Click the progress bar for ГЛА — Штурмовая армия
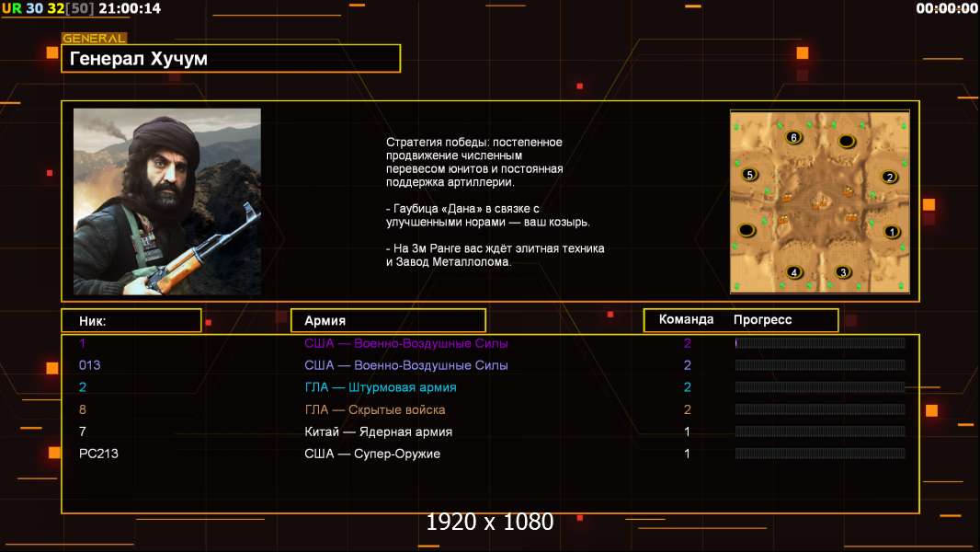 820,387
